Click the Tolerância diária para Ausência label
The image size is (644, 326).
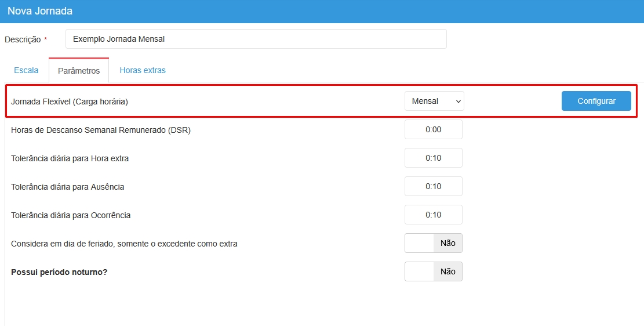[x=68, y=187]
